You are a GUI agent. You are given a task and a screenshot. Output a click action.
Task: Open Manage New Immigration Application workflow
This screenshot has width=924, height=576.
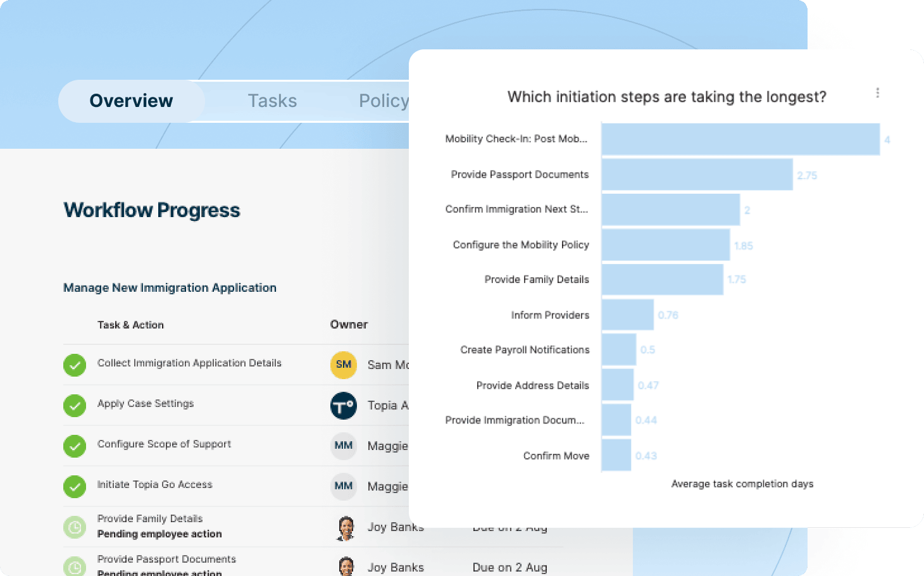coord(170,288)
